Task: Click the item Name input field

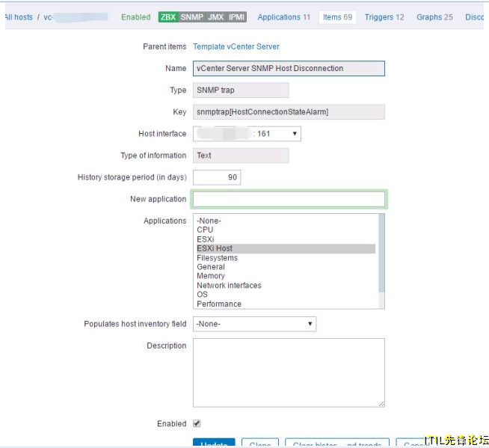Action: 289,68
